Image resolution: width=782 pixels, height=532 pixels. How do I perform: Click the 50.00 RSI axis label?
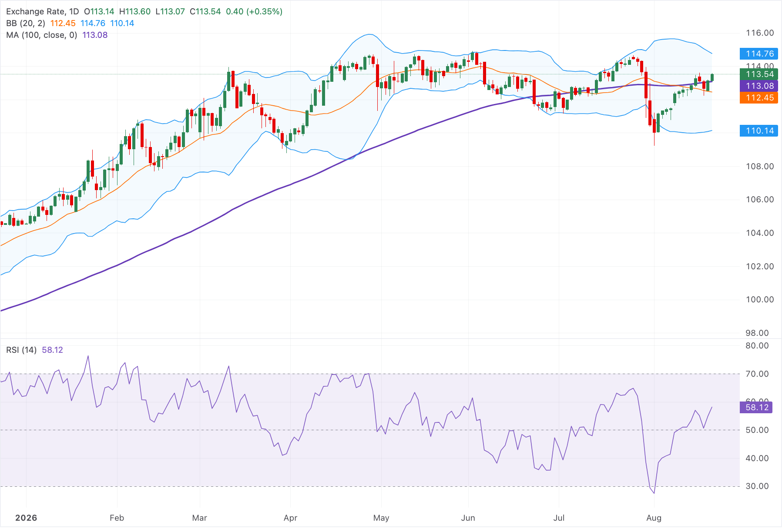click(757, 430)
